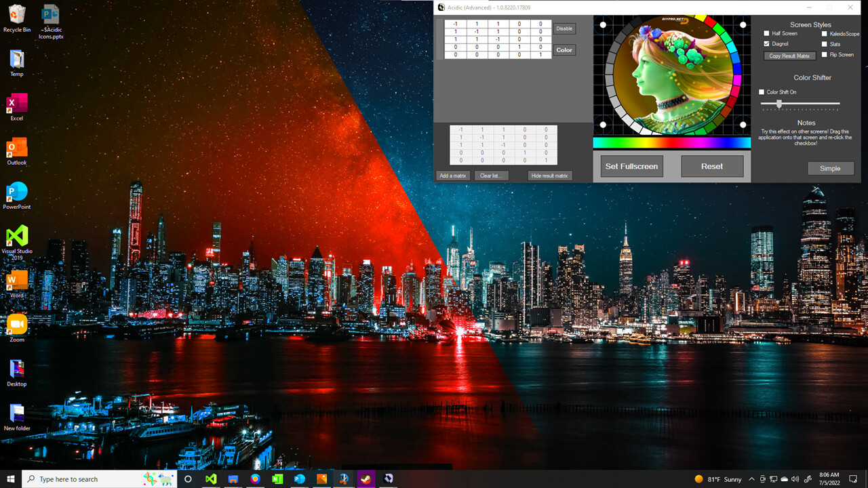Switch to Simple mode
Image resolution: width=868 pixels, height=488 pixels.
[x=830, y=168]
